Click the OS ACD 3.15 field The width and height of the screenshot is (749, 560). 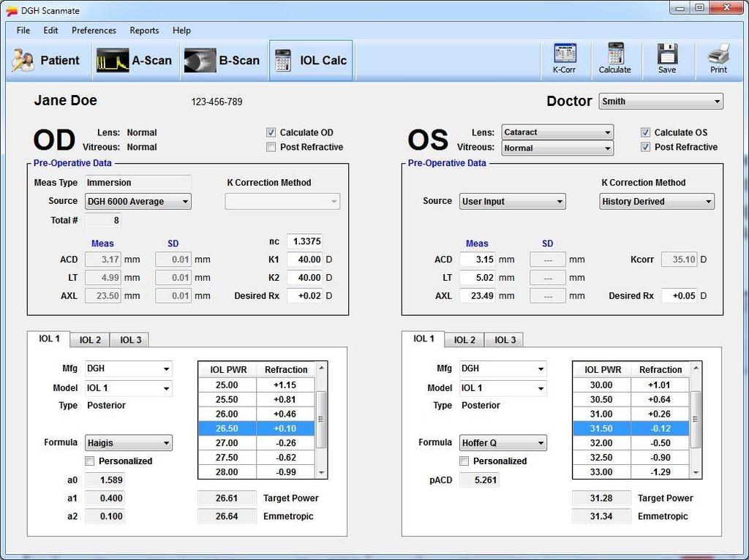[477, 260]
